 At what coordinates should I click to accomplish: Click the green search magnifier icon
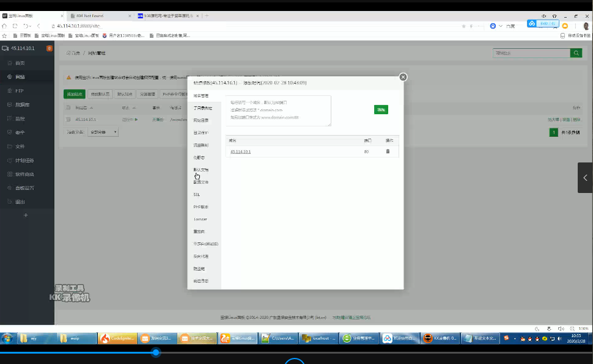(x=576, y=53)
